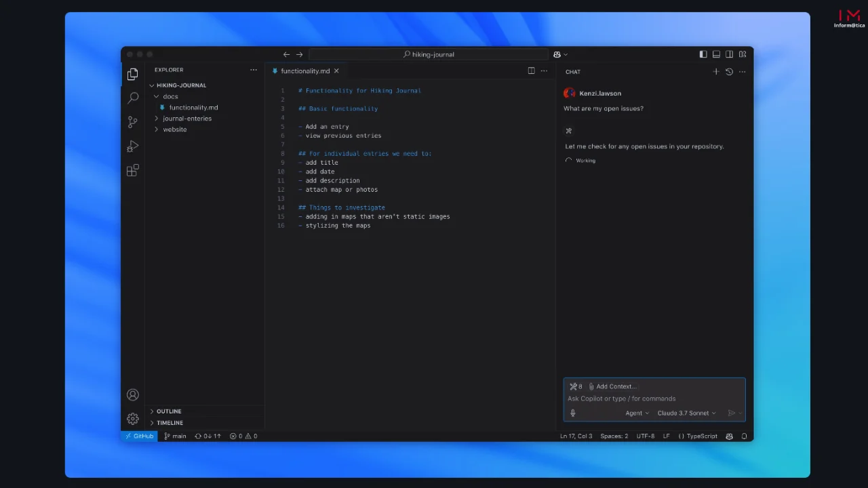This screenshot has width=868, height=488.
Task: Open editor more actions menu
Action: point(544,70)
